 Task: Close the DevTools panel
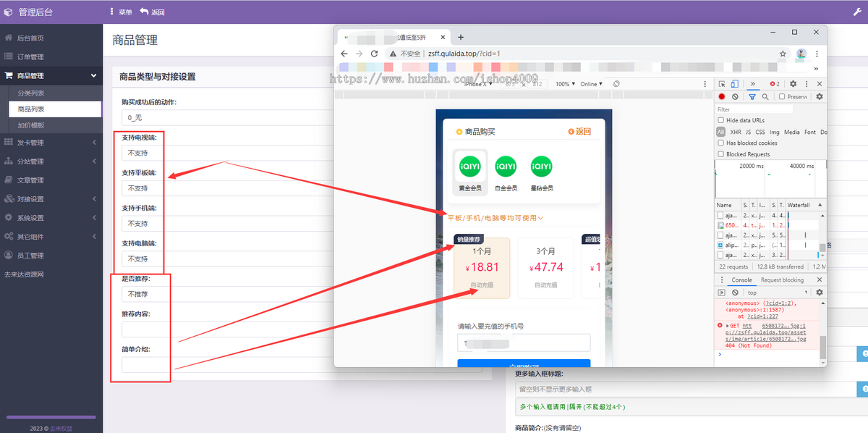tap(818, 84)
